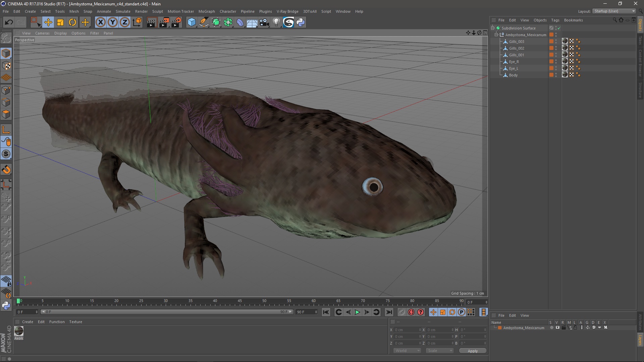Toggle visibility dots for Gills_002
This screenshot has width=644, height=362.
pyautogui.click(x=556, y=48)
